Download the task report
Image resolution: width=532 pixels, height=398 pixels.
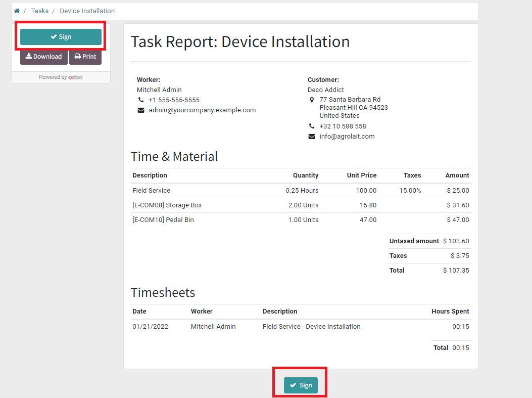[44, 57]
